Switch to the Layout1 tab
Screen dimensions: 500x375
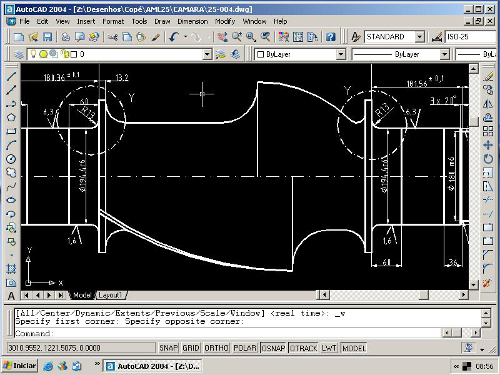[x=110, y=295]
